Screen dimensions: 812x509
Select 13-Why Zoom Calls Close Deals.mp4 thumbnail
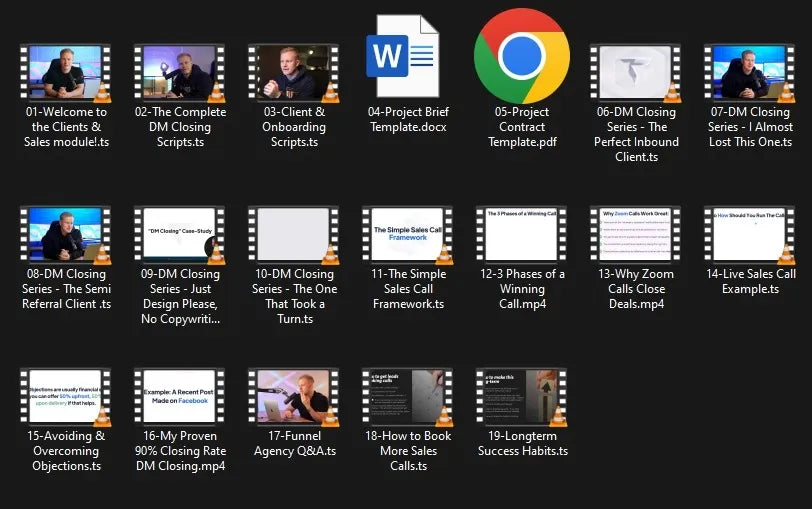[x=636, y=235]
